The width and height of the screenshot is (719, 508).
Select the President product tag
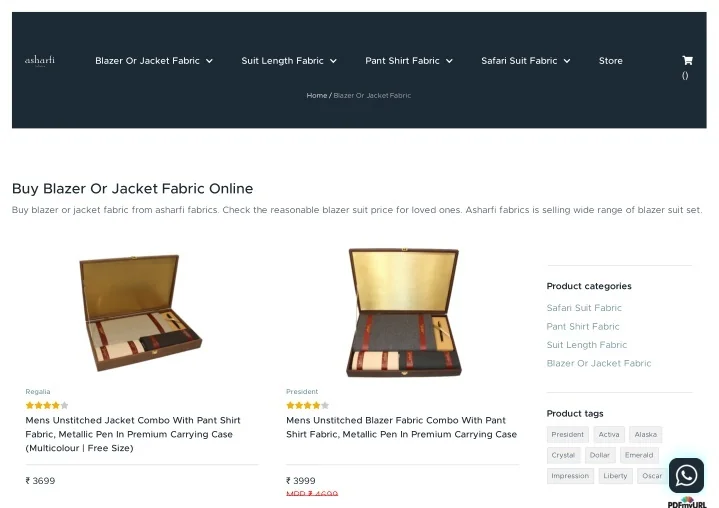[568, 435]
